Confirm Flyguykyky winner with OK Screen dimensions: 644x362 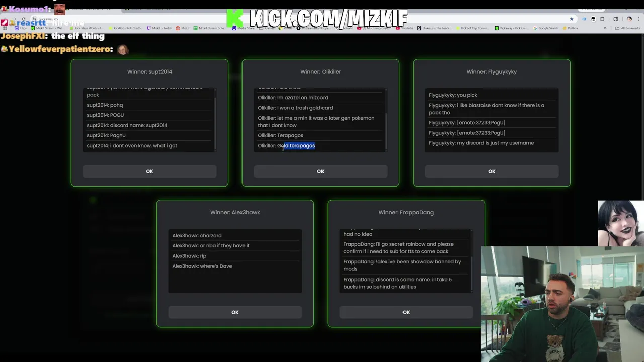pyautogui.click(x=492, y=171)
